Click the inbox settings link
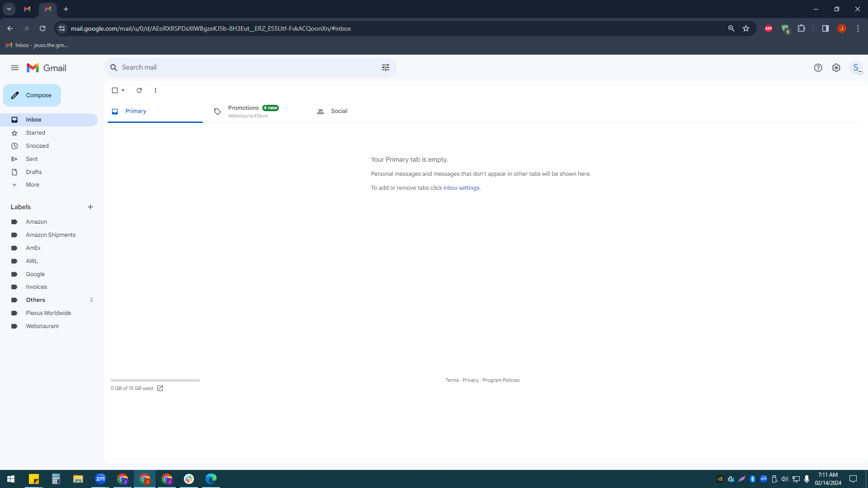This screenshot has height=488, width=868. [461, 188]
